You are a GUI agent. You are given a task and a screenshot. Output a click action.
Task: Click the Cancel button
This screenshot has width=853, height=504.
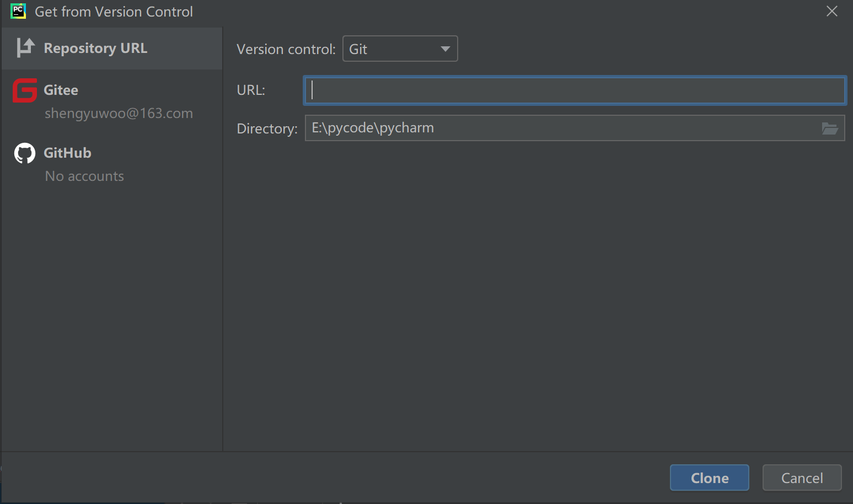pos(802,478)
